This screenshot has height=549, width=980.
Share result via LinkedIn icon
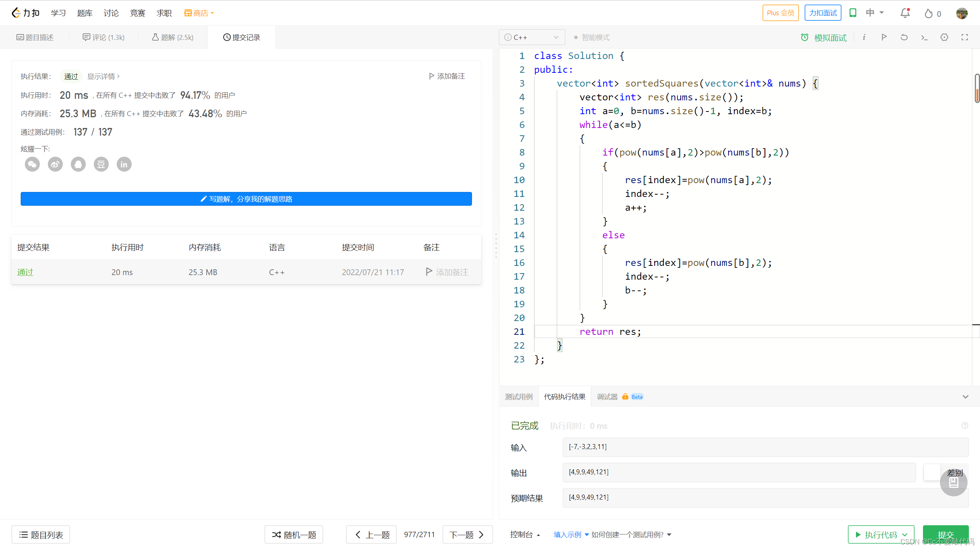click(124, 164)
